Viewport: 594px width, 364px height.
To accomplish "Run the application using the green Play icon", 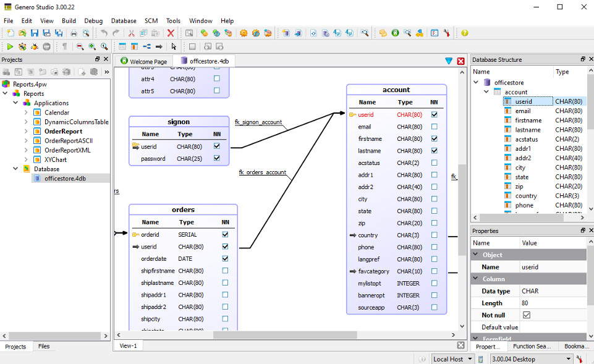I will pyautogui.click(x=11, y=46).
